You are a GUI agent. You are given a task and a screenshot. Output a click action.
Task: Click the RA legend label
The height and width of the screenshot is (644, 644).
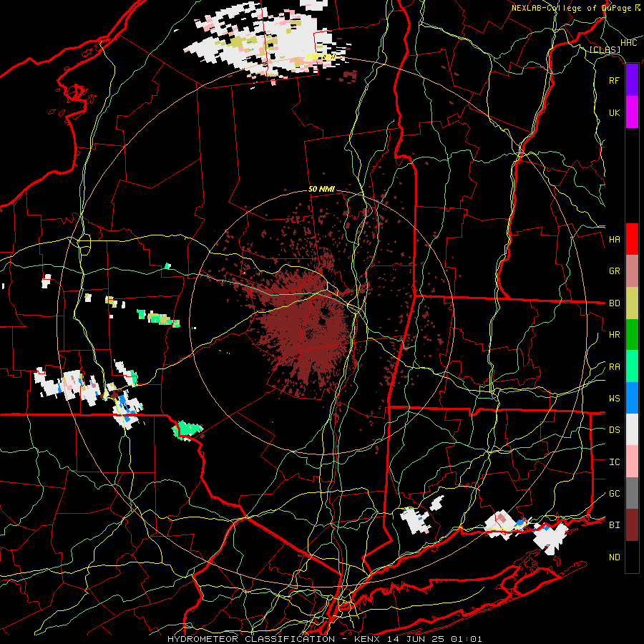pos(614,367)
